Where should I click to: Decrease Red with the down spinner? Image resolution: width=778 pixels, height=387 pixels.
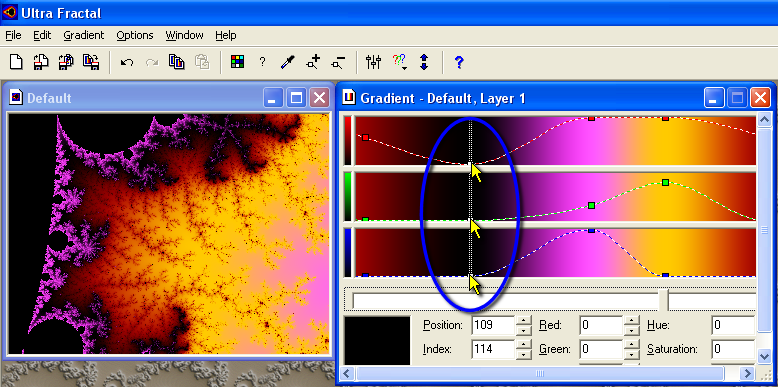click(631, 330)
